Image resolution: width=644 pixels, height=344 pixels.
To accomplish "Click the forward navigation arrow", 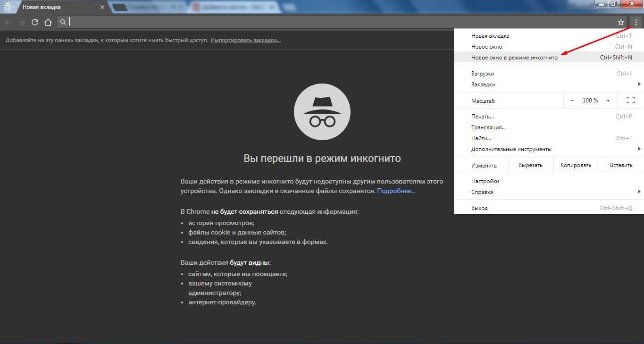I will click(22, 22).
